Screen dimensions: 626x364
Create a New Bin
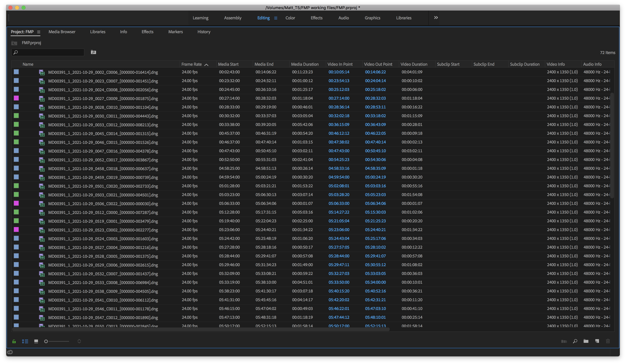point(586,341)
